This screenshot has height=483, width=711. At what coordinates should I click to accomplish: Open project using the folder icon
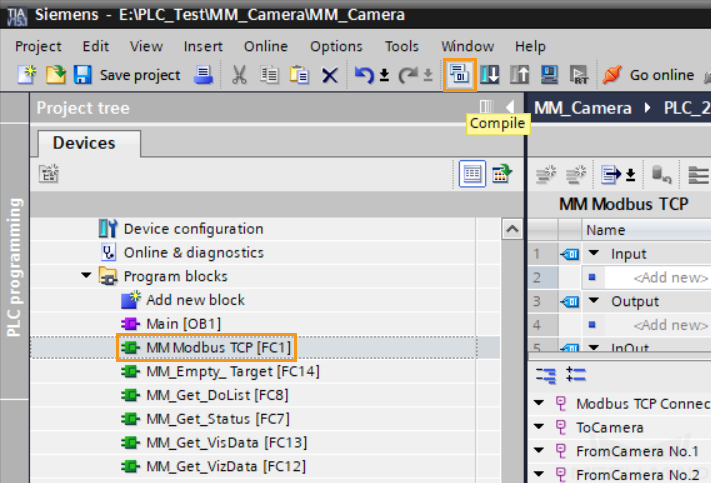pyautogui.click(x=56, y=75)
